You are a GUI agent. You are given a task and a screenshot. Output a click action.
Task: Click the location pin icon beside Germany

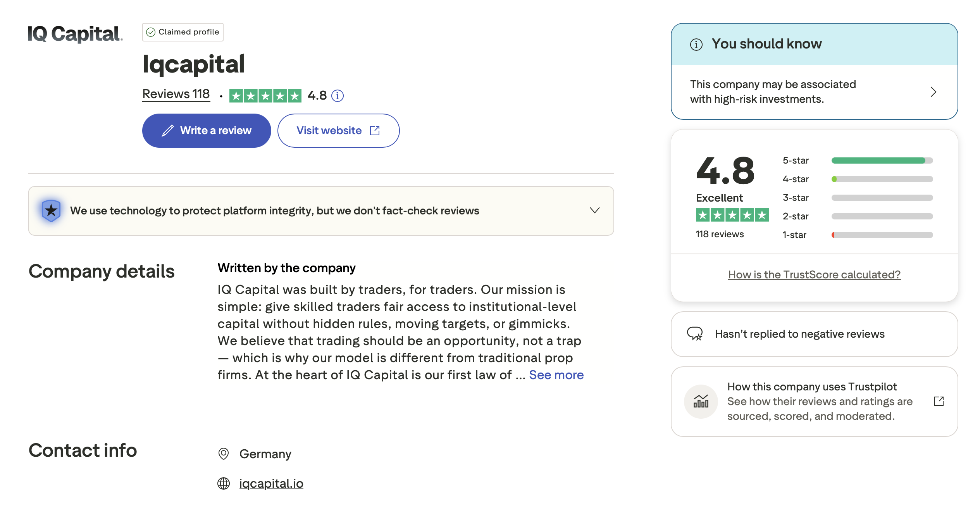point(224,454)
